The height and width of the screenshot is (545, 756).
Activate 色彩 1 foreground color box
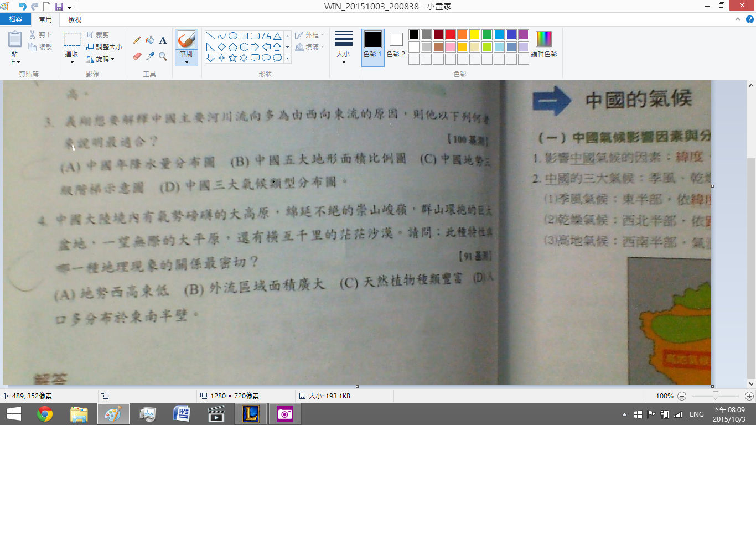pyautogui.click(x=372, y=44)
